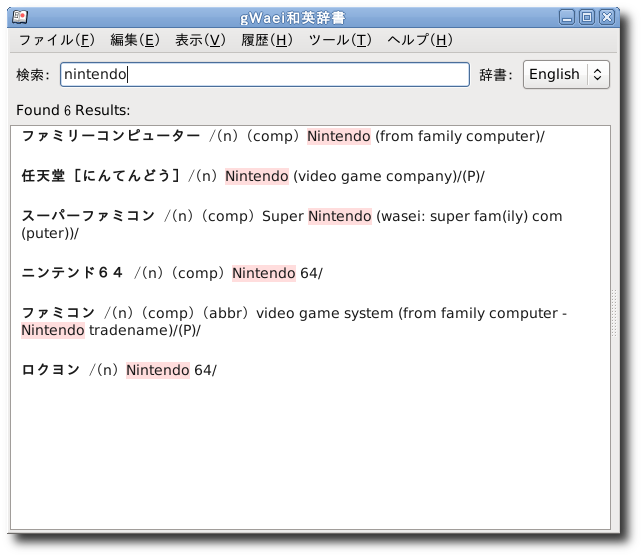Select the 任天堂 entry headword
Screen dimensions: 643x557
pyautogui.click(x=43, y=176)
